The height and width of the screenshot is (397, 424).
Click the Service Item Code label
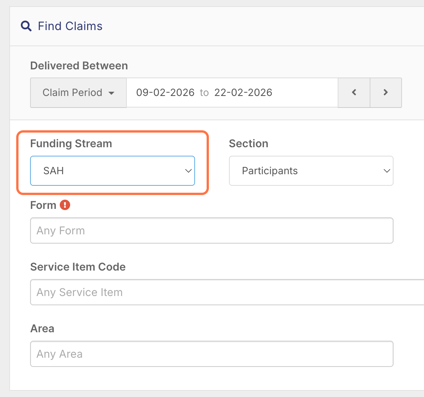click(78, 267)
